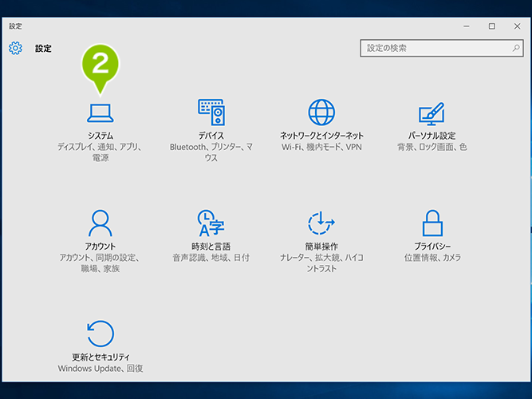
Task: Click description text Windows Update、回復
Action: (x=100, y=369)
